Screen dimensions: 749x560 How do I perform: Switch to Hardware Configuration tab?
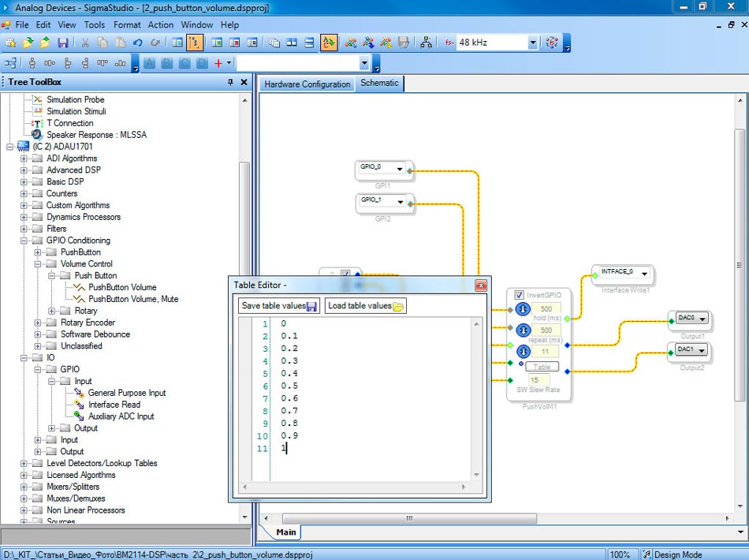coord(307,84)
